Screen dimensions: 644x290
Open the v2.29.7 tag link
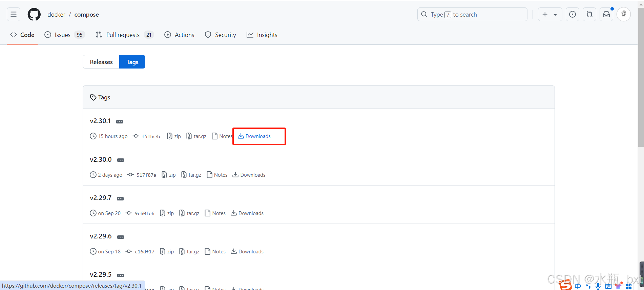[x=101, y=198]
